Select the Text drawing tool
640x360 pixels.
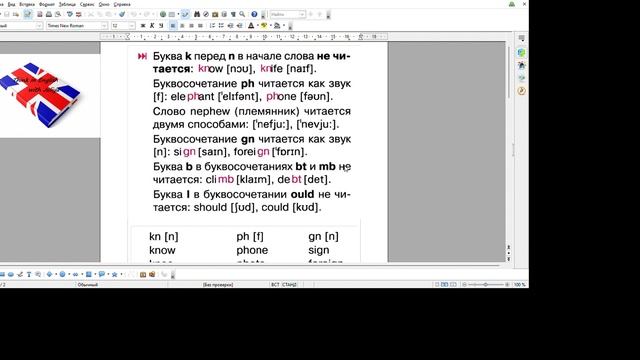click(29, 274)
